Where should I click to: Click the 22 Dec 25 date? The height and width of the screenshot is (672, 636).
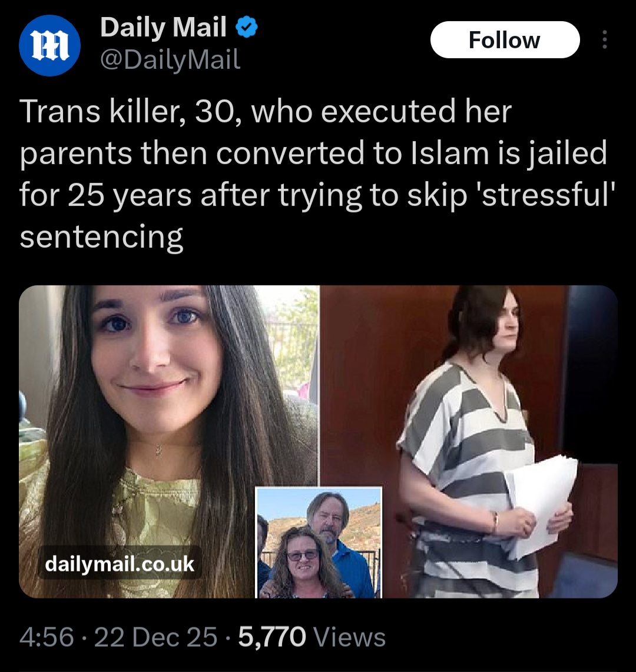click(155, 637)
